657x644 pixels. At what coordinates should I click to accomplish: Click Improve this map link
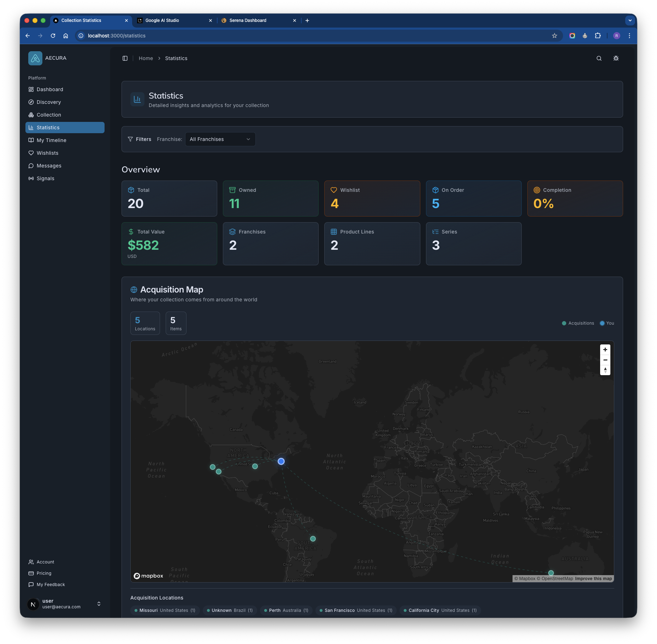coord(593,579)
